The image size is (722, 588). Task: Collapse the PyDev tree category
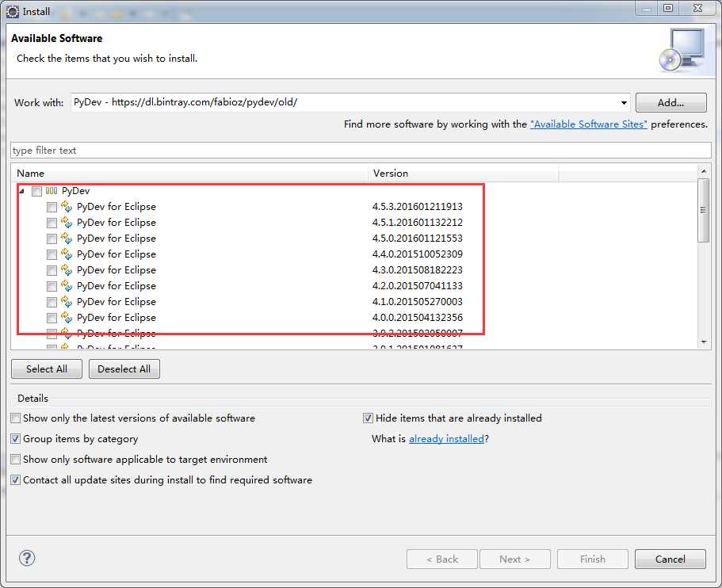coord(21,191)
